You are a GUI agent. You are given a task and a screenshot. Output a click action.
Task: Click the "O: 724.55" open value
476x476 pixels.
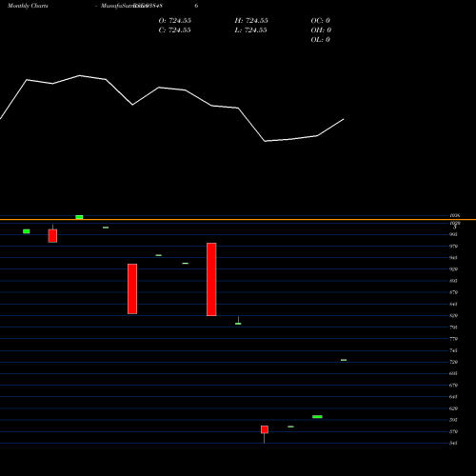pyautogui.click(x=175, y=21)
